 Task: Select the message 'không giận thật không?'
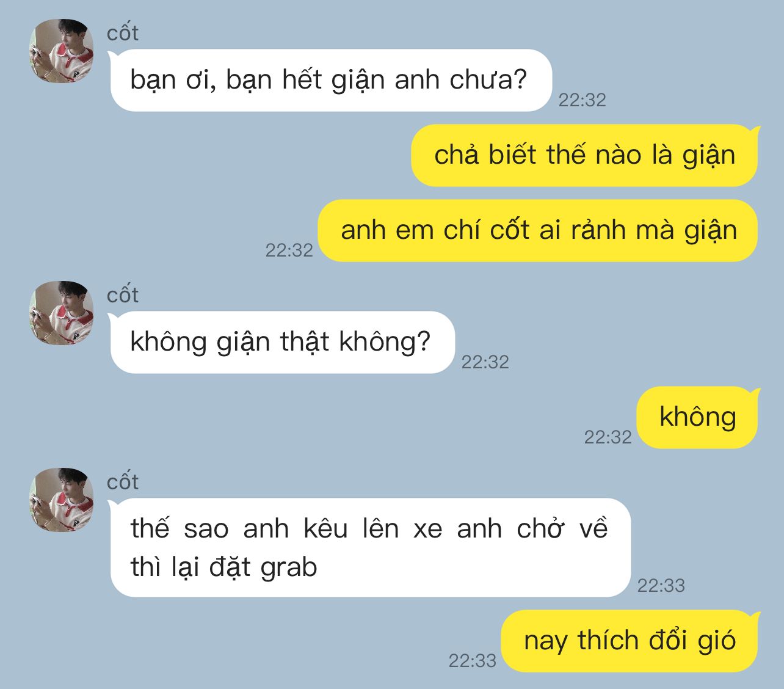point(282,342)
